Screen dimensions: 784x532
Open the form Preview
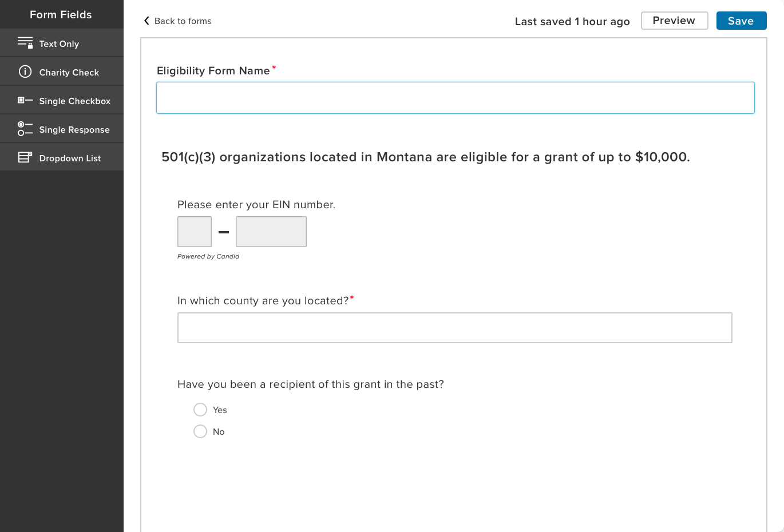tap(674, 20)
